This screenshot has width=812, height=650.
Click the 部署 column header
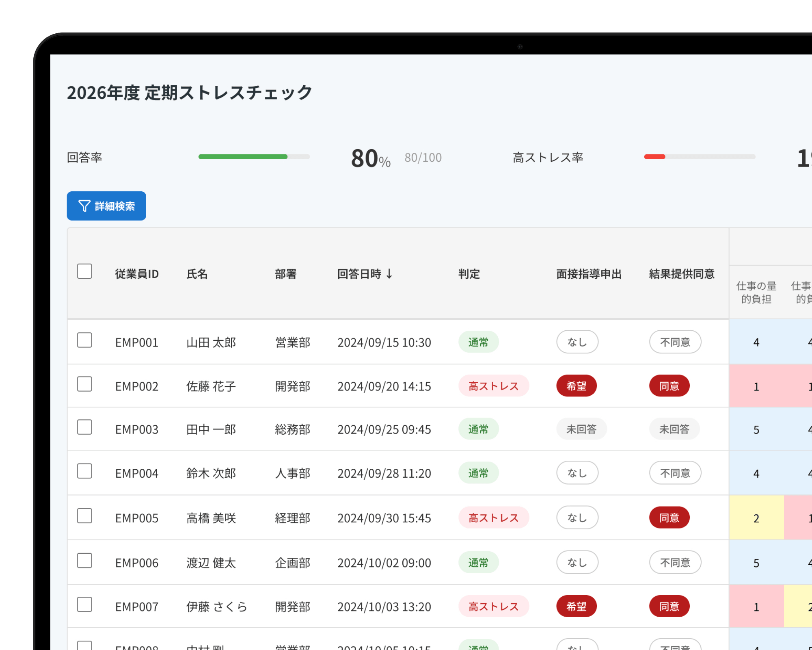click(285, 274)
